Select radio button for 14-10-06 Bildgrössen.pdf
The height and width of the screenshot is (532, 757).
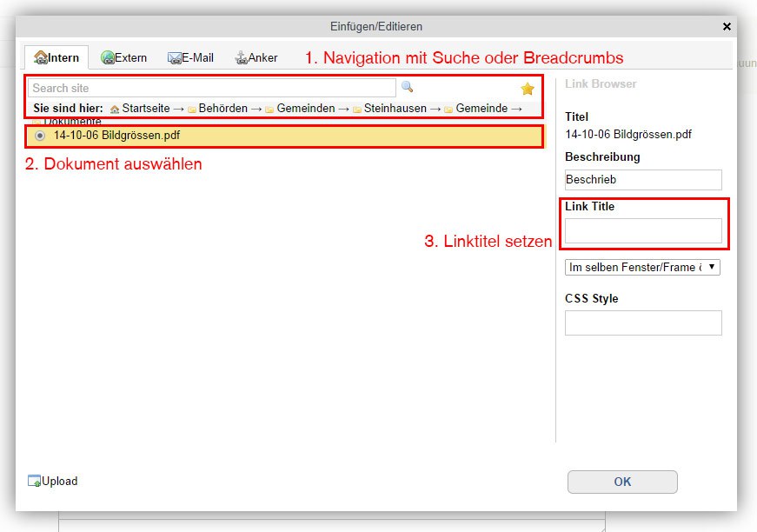coord(40,136)
